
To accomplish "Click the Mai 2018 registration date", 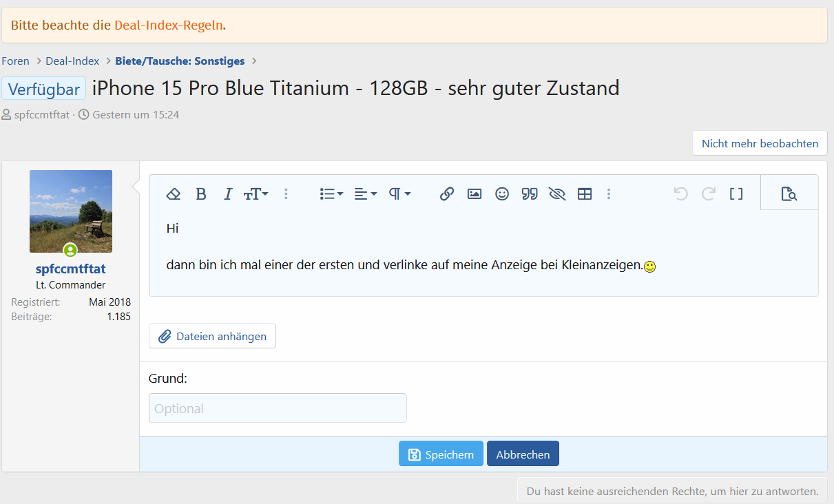I will point(110,302).
